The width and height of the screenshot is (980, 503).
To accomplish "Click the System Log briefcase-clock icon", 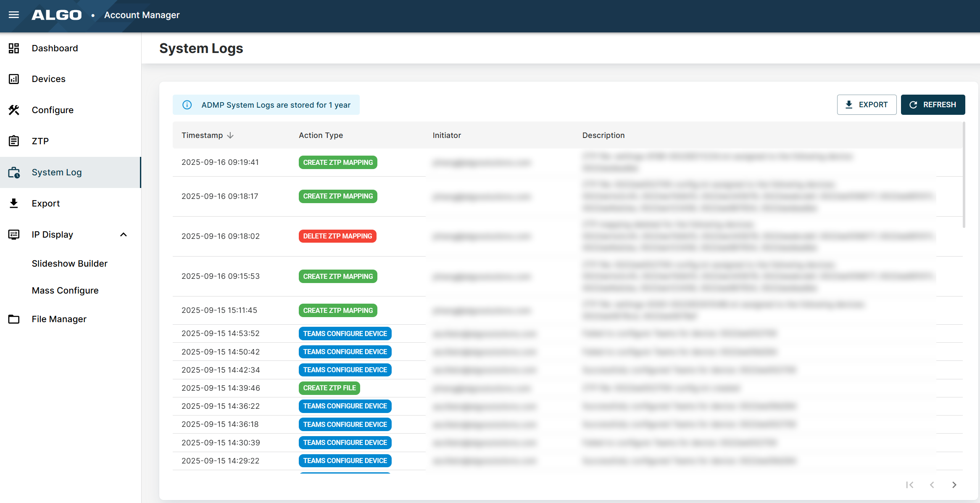I will 14,172.
